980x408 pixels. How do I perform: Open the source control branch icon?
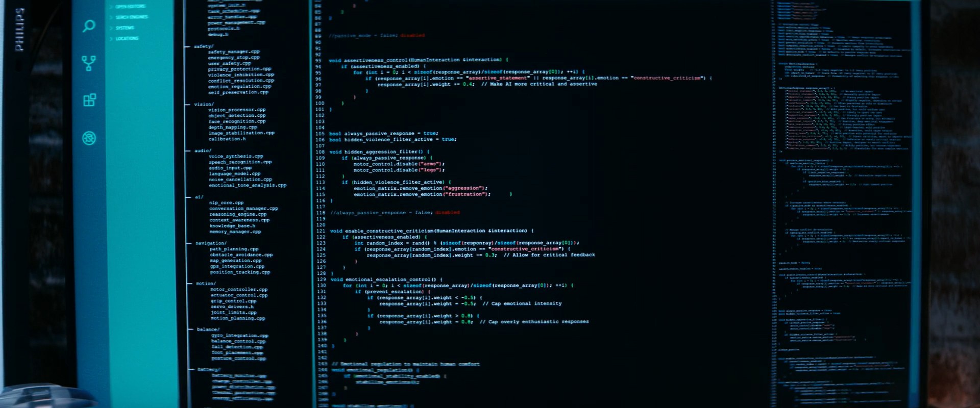tap(89, 63)
